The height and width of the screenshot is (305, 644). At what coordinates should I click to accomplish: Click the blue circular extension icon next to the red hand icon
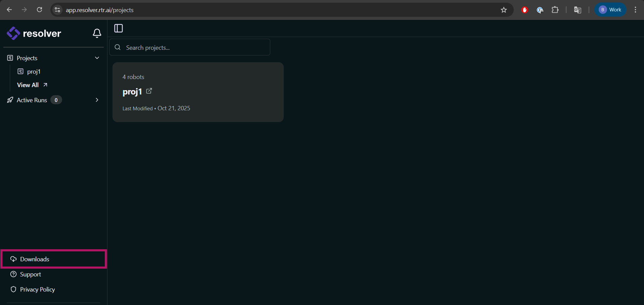tap(540, 10)
